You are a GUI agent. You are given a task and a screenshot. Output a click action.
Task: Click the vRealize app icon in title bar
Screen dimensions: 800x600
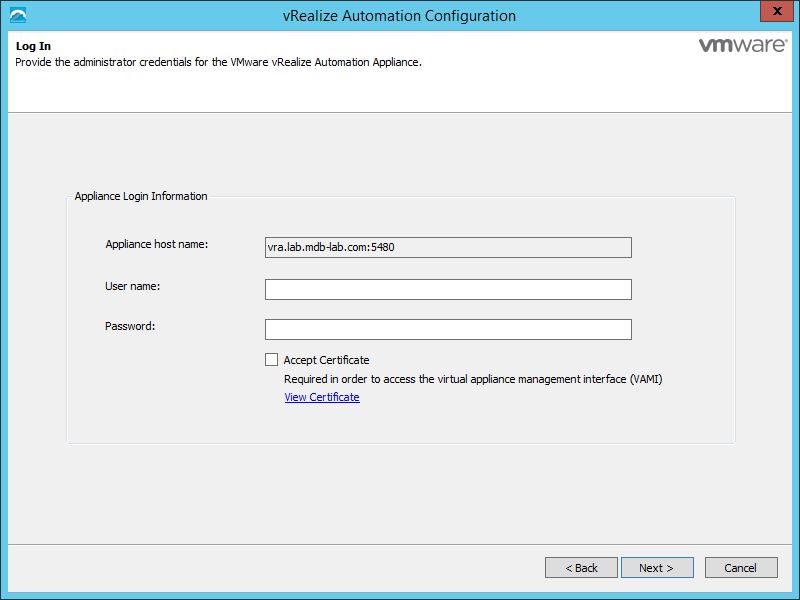tap(18, 15)
